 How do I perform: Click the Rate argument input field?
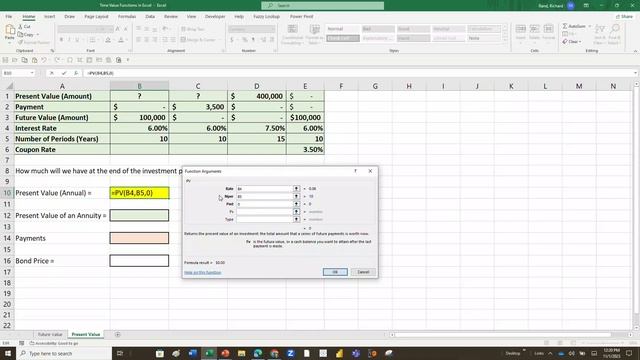click(x=264, y=189)
